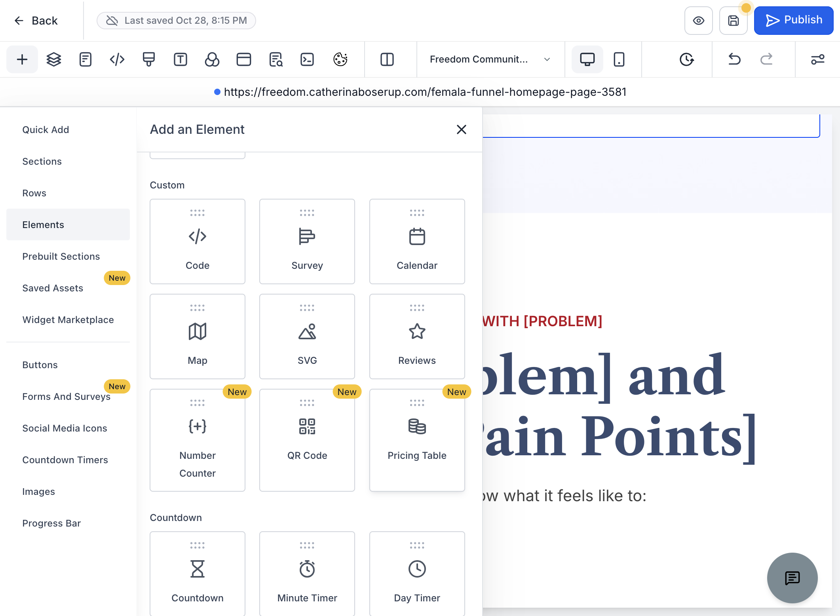Image resolution: width=840 pixels, height=616 pixels.
Task: Click the paint roller styles icon
Action: [149, 59]
